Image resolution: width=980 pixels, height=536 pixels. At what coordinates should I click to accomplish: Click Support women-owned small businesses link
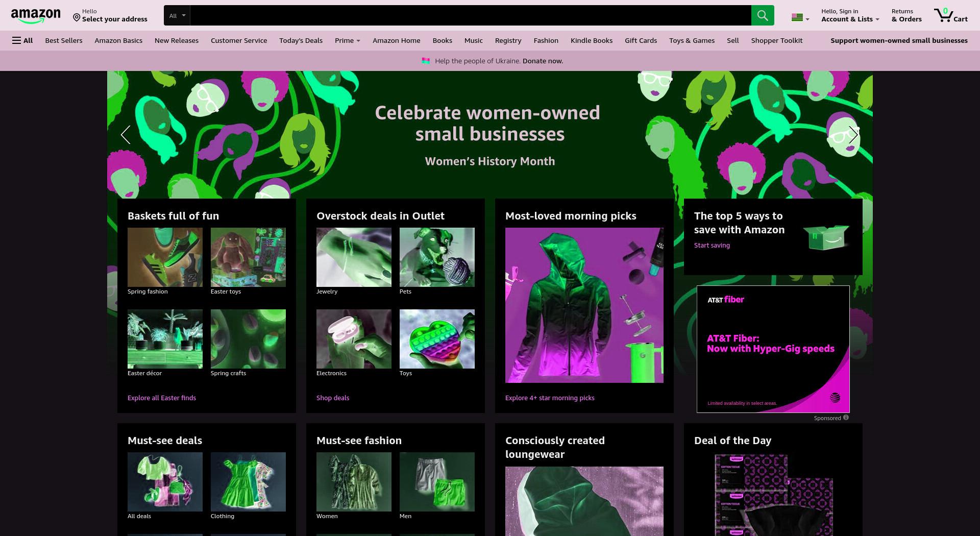click(x=899, y=40)
